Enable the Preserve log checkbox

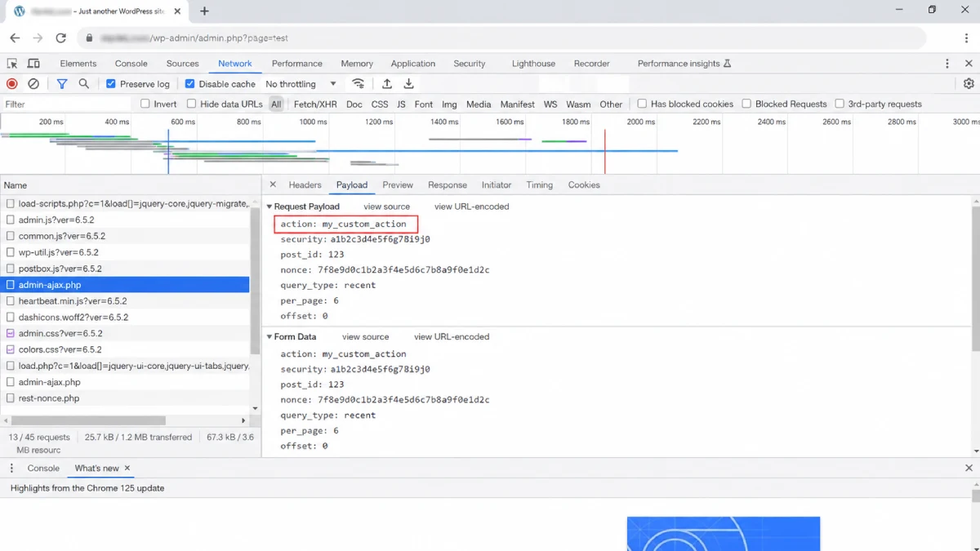tap(111, 83)
